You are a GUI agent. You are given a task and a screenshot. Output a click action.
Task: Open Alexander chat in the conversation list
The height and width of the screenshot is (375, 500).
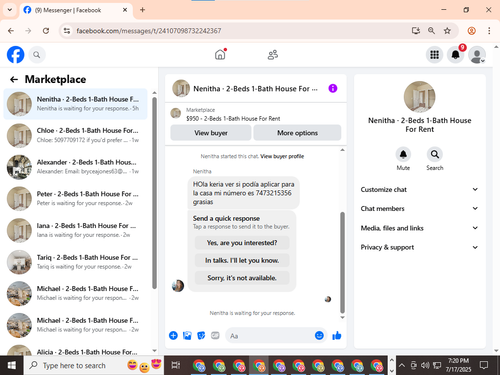point(76,167)
